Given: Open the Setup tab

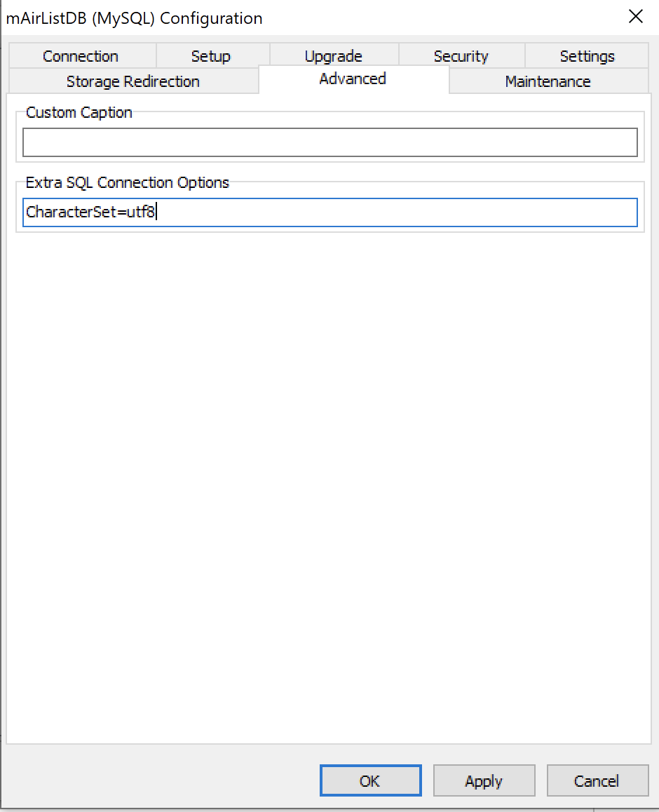Looking at the screenshot, I should point(211,56).
